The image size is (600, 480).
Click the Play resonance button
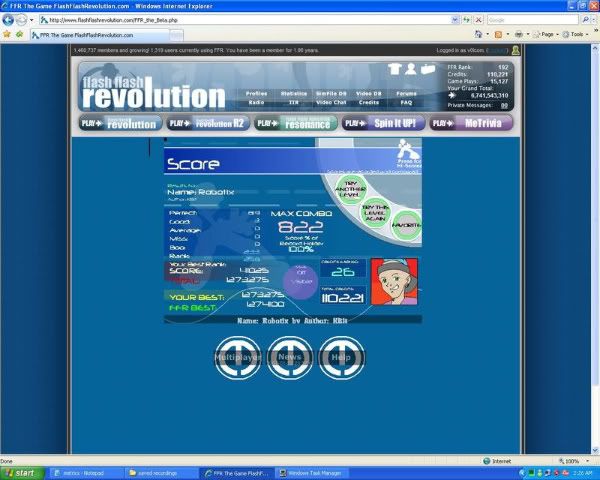[296, 123]
